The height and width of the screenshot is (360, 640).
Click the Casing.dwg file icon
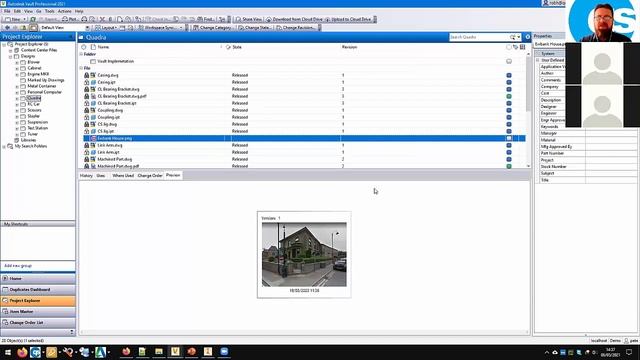point(93,75)
